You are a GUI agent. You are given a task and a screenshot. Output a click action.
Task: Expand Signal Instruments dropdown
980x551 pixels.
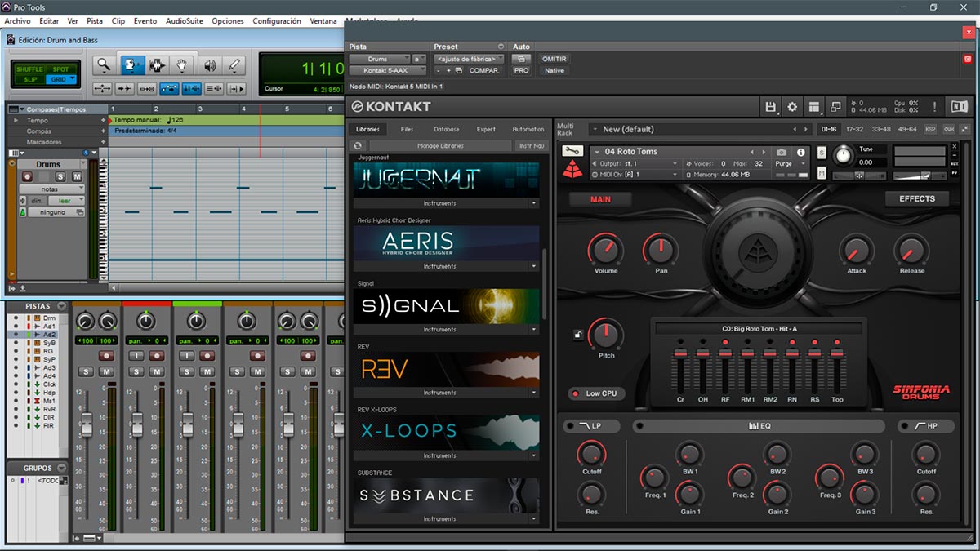pos(534,330)
